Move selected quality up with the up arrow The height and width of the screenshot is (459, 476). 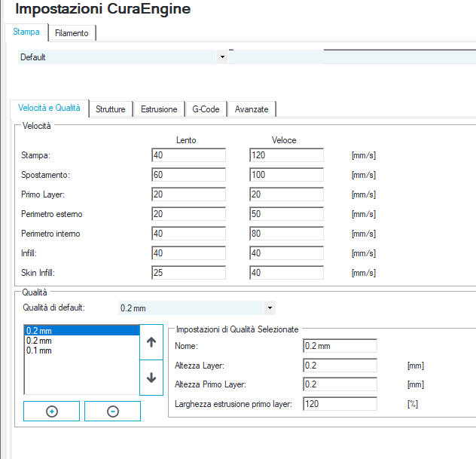151,342
